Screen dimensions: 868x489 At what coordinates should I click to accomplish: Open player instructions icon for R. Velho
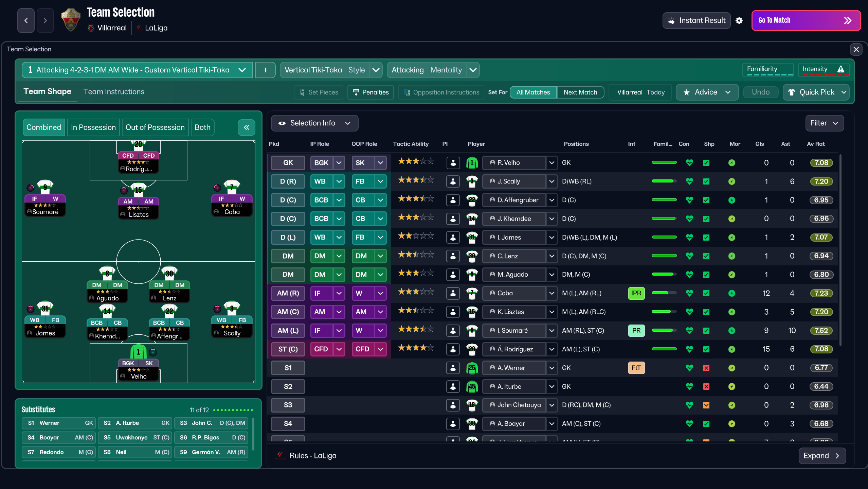(x=453, y=163)
